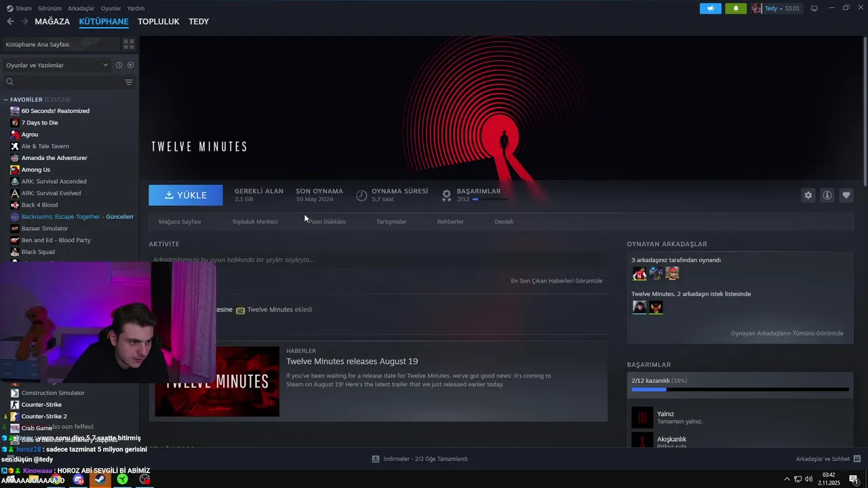The image size is (868, 488).
Task: Open Windows notification center icon
Action: click(854, 479)
